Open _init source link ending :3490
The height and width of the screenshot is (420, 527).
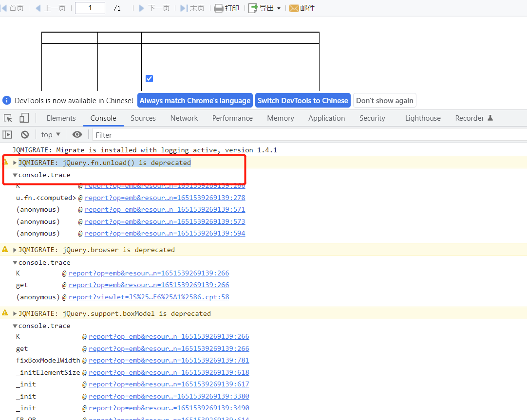pyautogui.click(x=169, y=408)
